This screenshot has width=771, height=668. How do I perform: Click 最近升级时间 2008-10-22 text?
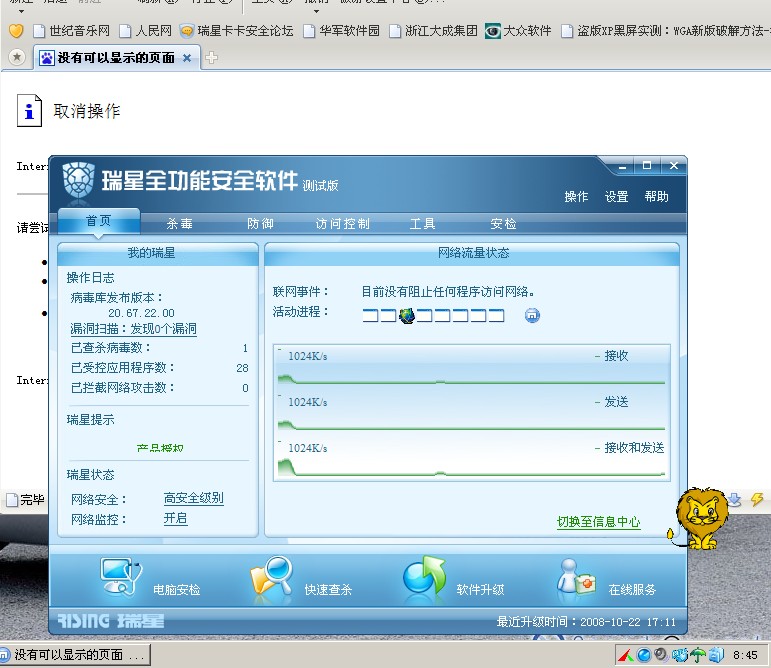click(x=586, y=622)
